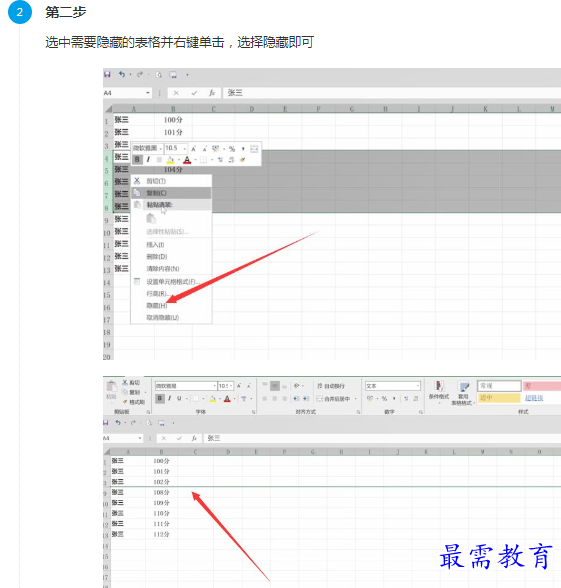Image resolution: width=561 pixels, height=588 pixels.
Task: Choose 行高(R) from context menu
Action: tap(171, 294)
